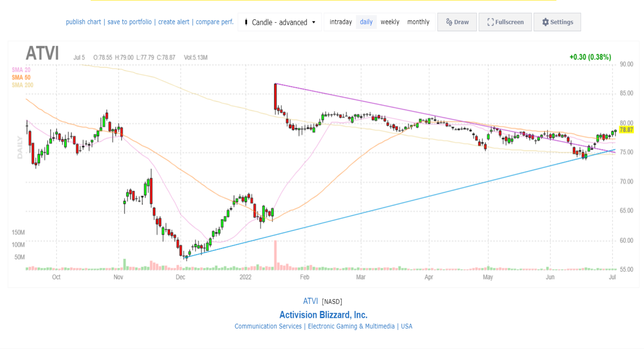Viewport: 644px width, 349px height.
Task: Open the chart in Fullscreen
Action: click(505, 22)
